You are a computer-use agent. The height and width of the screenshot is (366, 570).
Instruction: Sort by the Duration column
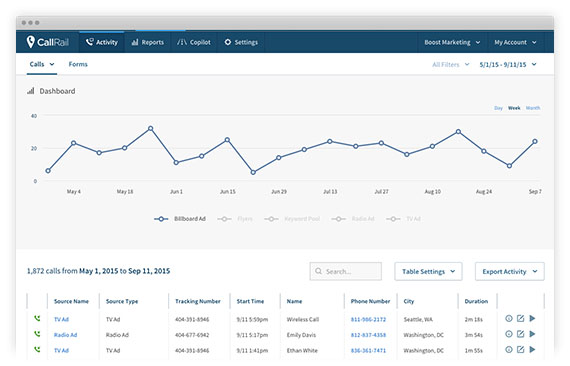coord(476,301)
